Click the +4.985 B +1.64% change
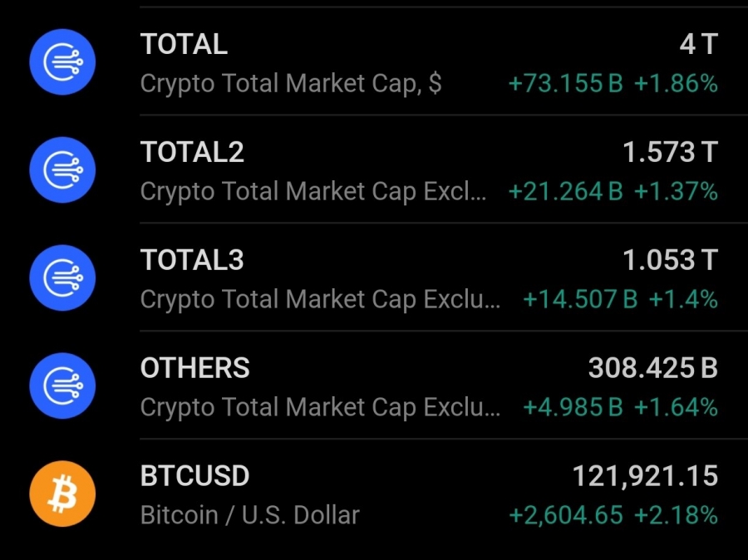The width and height of the screenshot is (748, 560). [619, 407]
